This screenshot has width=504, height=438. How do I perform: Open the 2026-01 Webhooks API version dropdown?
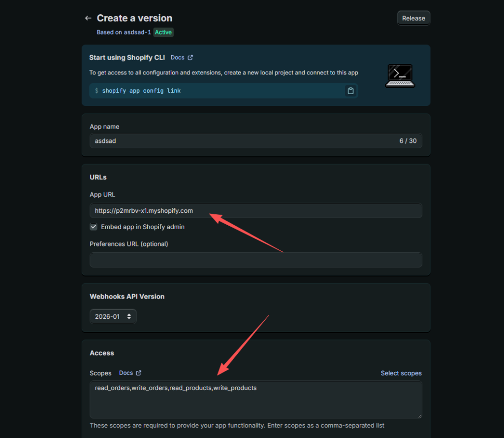(113, 316)
